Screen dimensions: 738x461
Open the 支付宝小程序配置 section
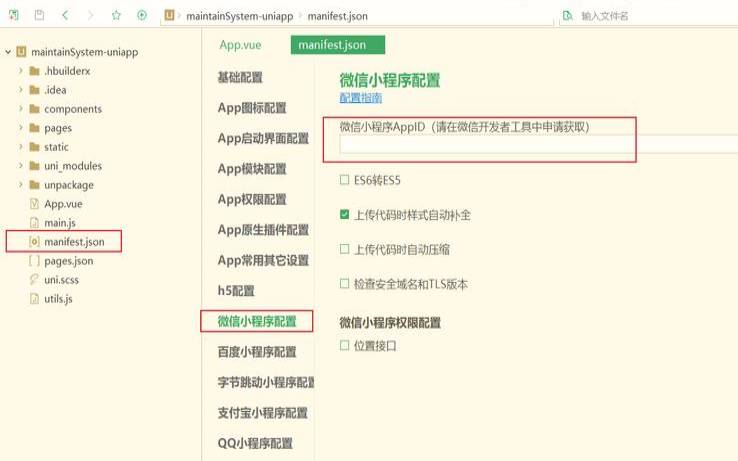263,413
